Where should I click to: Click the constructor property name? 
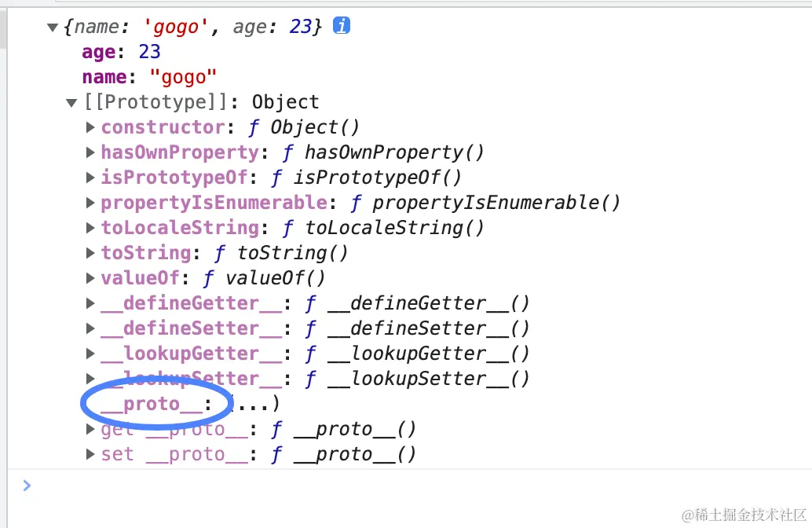click(163, 127)
